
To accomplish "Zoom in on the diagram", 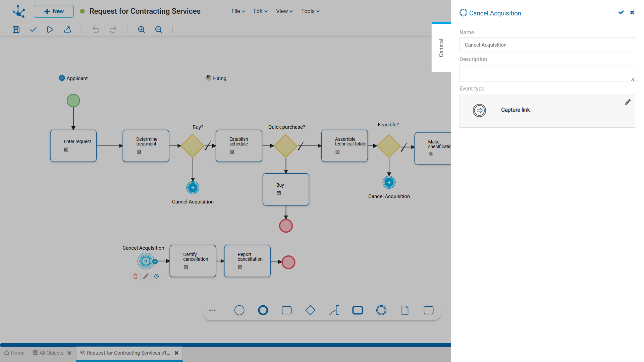I will [142, 29].
